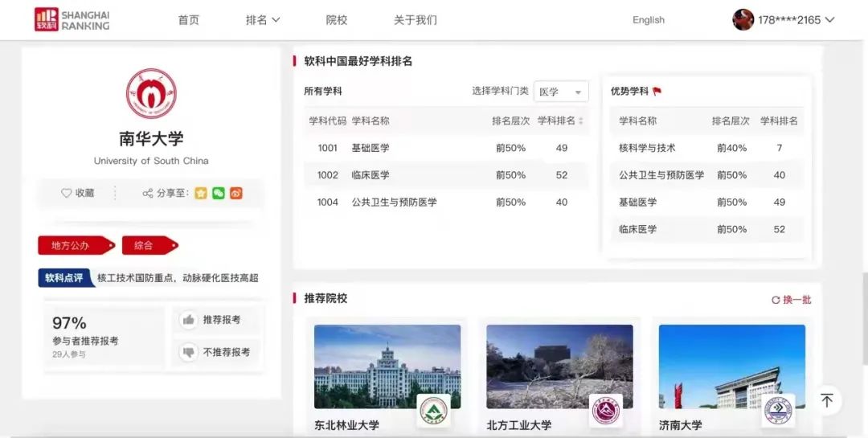This screenshot has width=868, height=438.
Task: Click the back-to-top arrow button
Action: 827,400
